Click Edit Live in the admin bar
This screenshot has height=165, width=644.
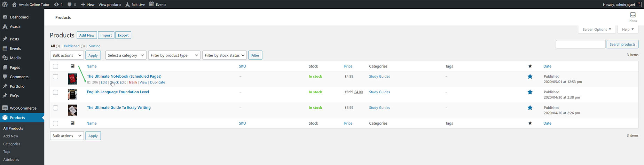(x=135, y=5)
